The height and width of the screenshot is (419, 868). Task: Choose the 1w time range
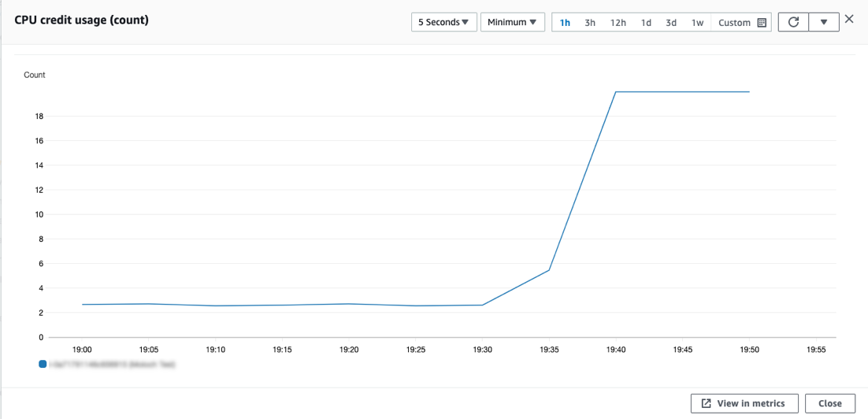(x=697, y=23)
